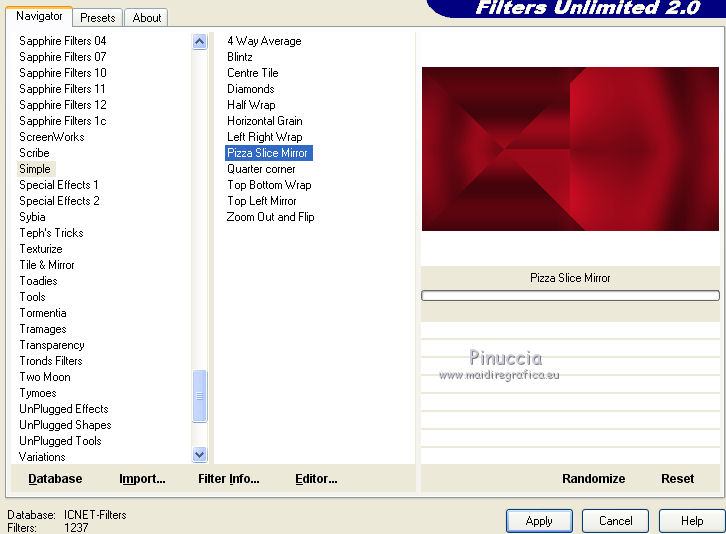Open the Editor... button

pyautogui.click(x=316, y=478)
